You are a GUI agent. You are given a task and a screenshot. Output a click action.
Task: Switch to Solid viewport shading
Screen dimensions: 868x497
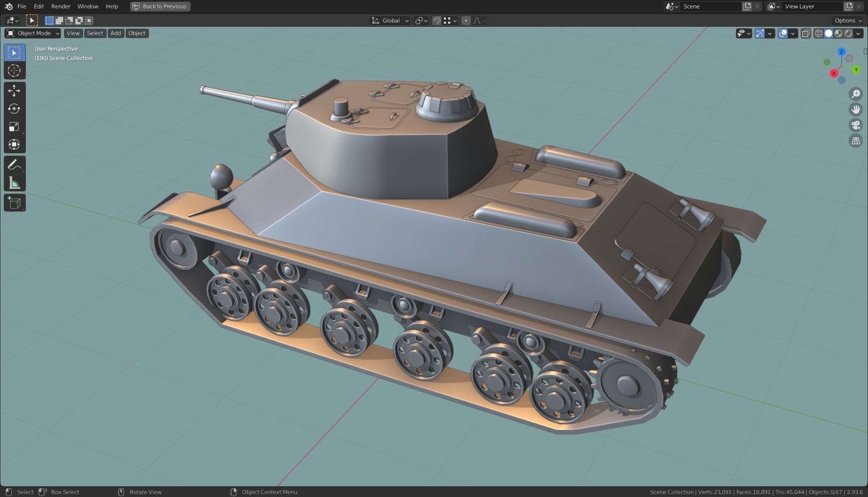tap(829, 33)
